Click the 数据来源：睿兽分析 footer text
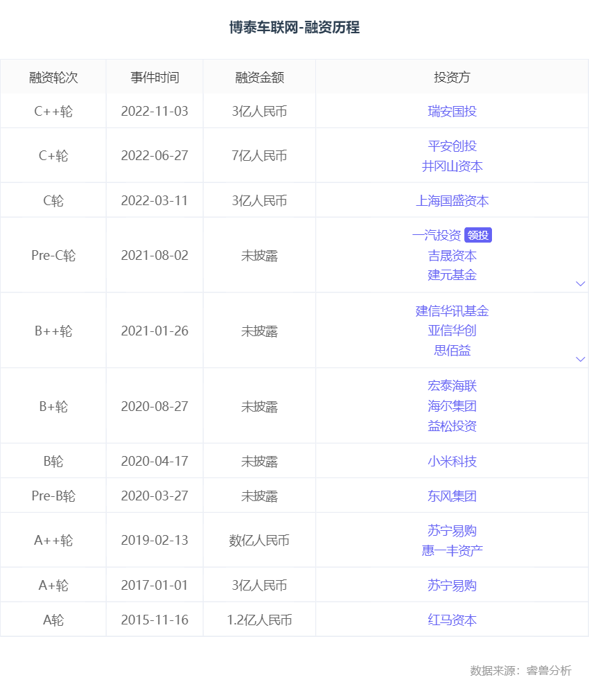 point(520,670)
